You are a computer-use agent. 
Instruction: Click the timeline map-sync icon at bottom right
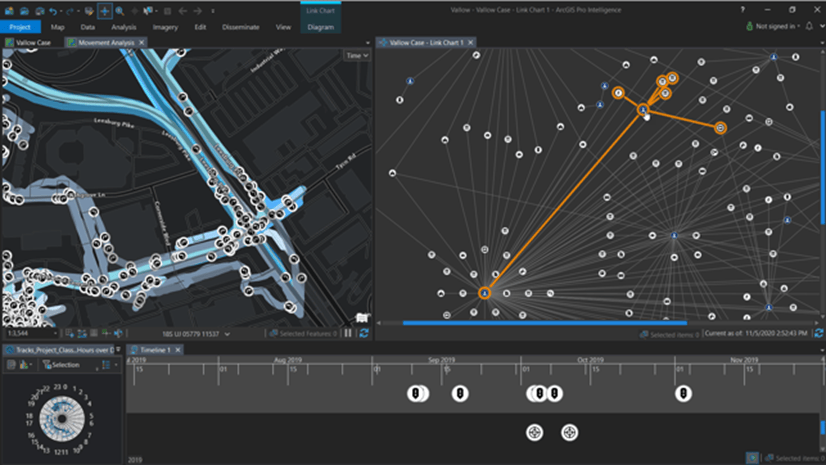(x=753, y=458)
